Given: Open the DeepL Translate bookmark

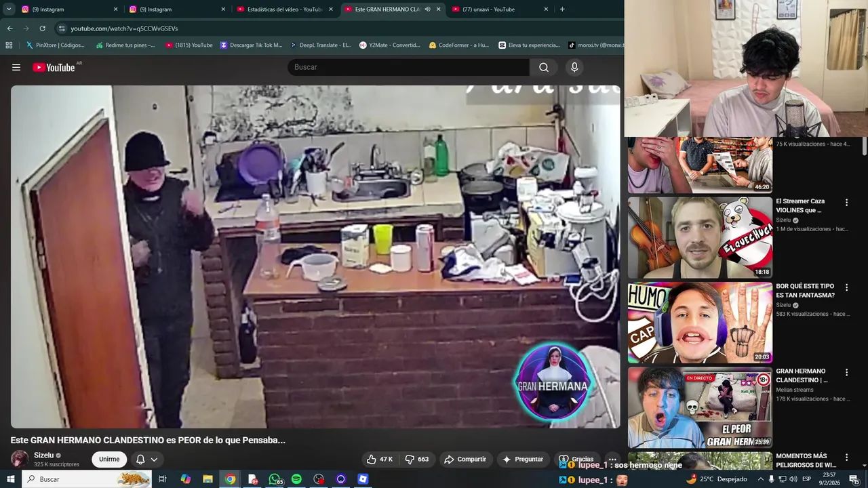Looking at the screenshot, I should [x=320, y=45].
